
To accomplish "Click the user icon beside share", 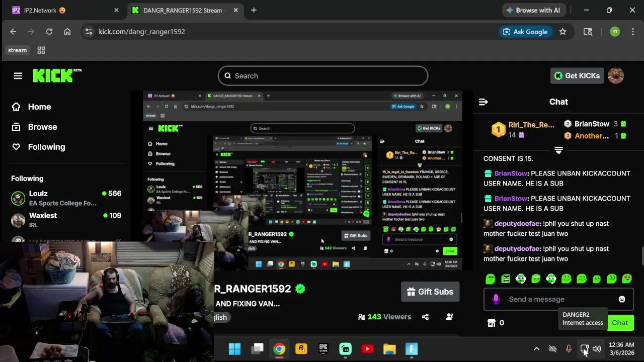I will [449, 317].
